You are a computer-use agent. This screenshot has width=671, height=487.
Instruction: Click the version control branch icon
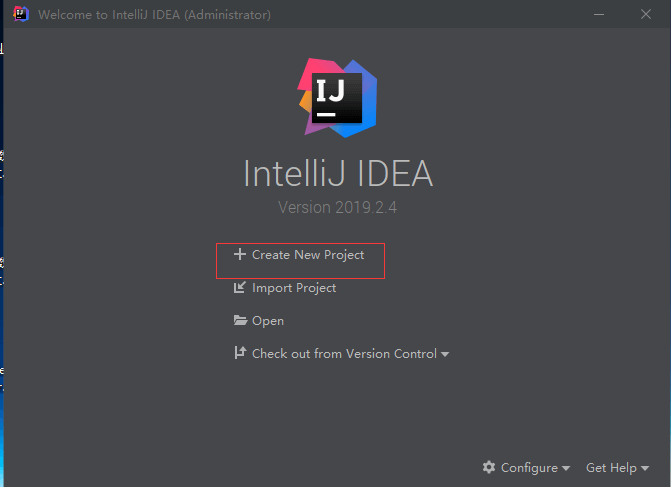pos(240,353)
